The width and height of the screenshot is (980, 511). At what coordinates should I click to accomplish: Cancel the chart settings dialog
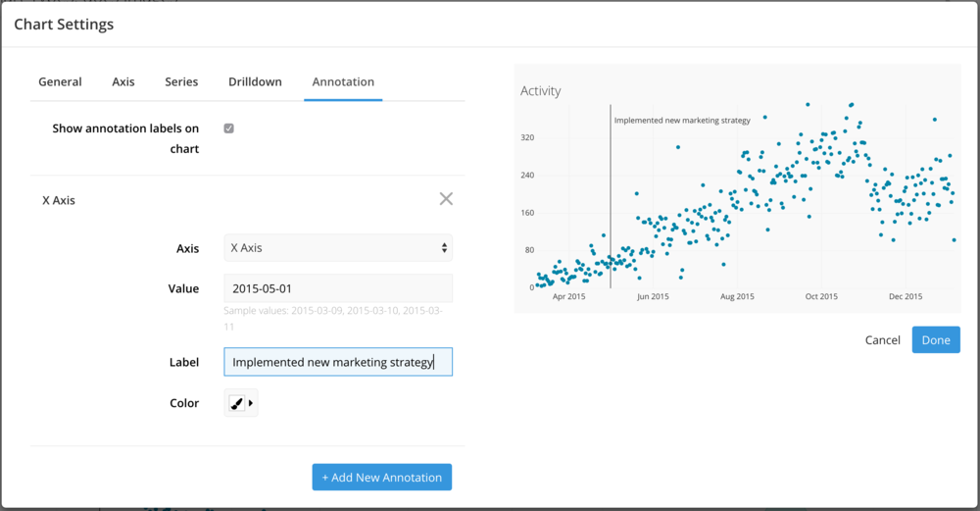click(x=883, y=340)
